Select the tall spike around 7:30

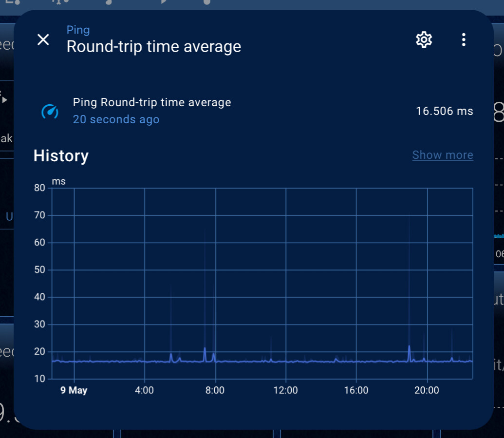click(205, 348)
